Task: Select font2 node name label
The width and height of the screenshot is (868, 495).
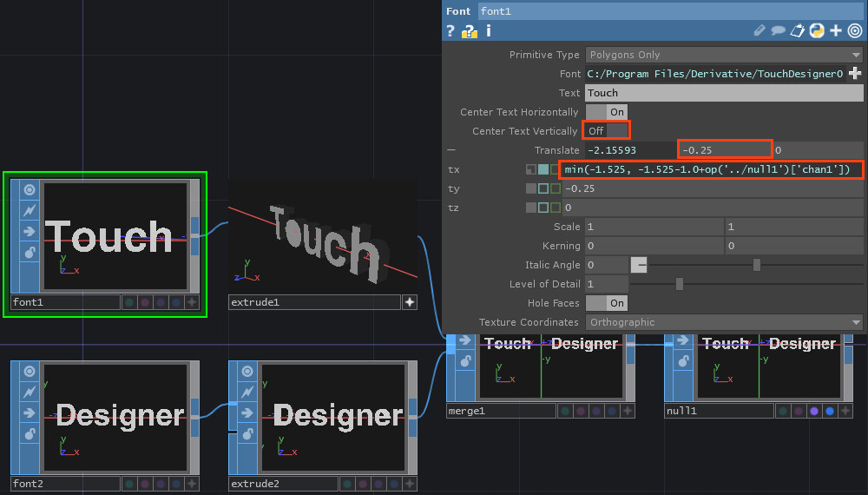Action: pyautogui.click(x=65, y=484)
